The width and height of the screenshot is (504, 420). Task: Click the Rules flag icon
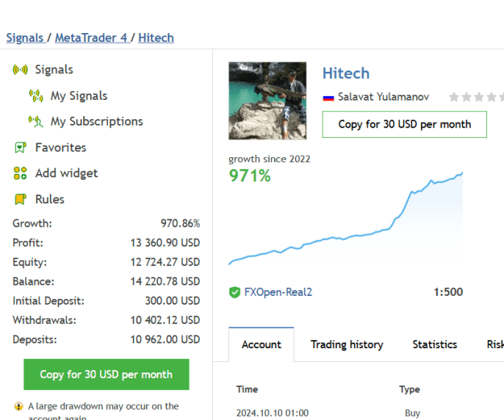click(x=20, y=199)
